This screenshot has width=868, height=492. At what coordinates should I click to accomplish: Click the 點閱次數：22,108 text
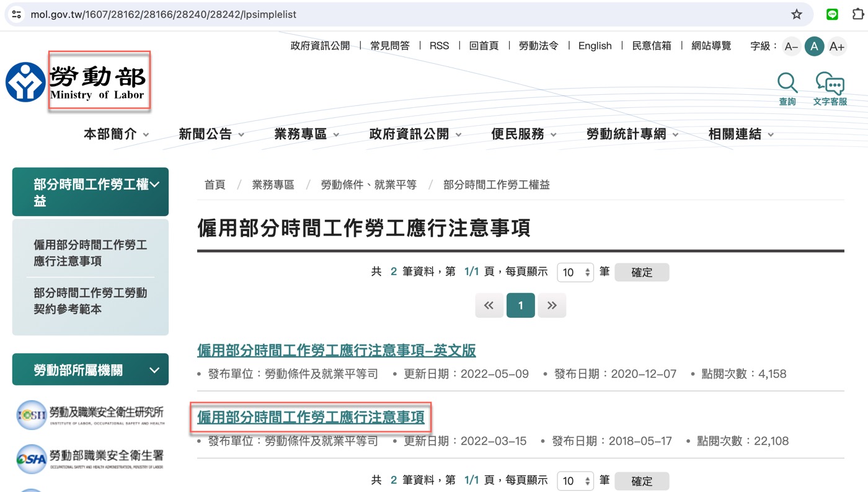coord(743,441)
